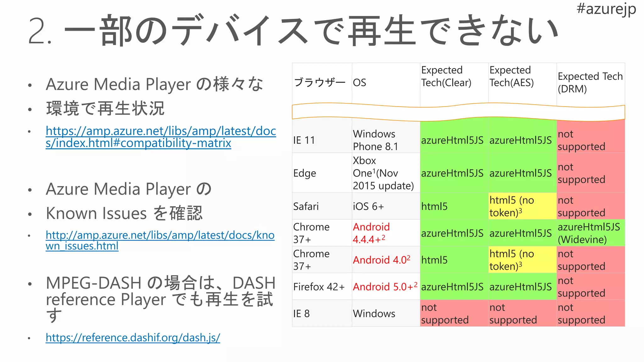Click Firefox row's AES 'azureHtml5JS' cell
The image size is (644, 362).
(x=522, y=287)
